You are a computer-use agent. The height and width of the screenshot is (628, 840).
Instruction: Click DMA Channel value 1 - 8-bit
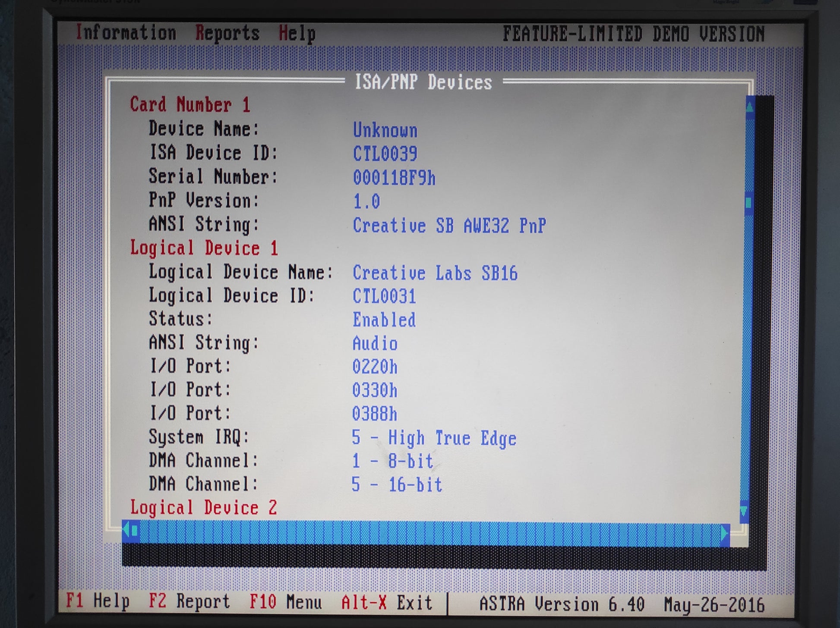[x=392, y=461]
